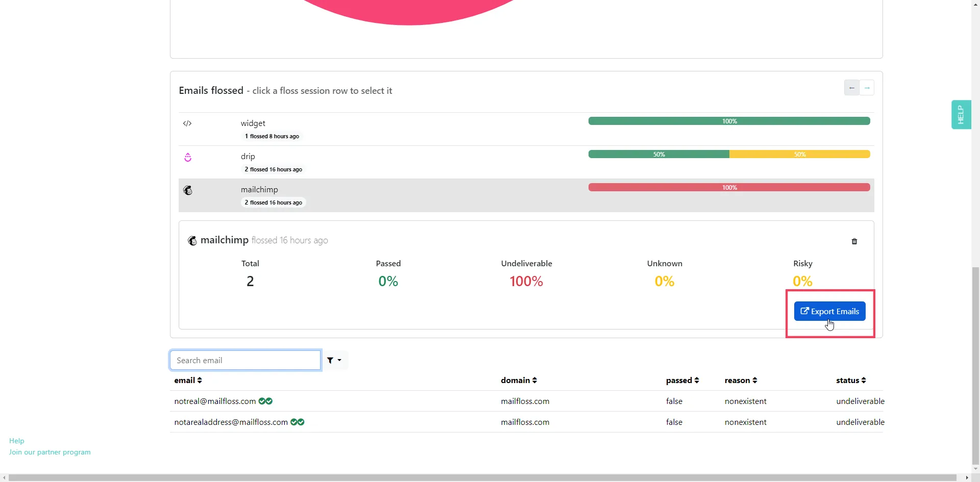Go to next floss sessions page
The image size is (980, 482).
coord(867,88)
